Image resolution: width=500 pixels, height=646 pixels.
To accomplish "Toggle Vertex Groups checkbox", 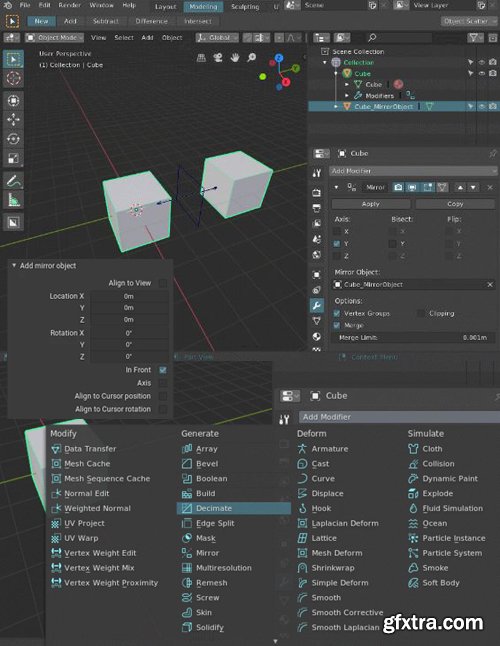I will click(337, 313).
